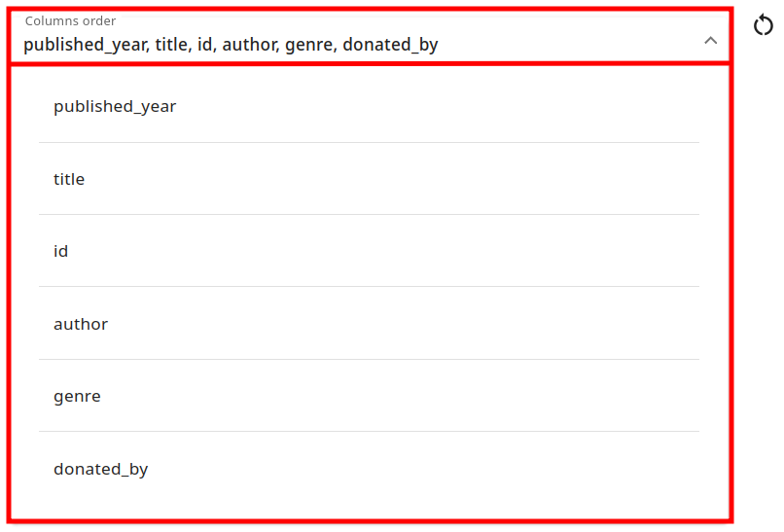Collapse the list with the chevron-up arrow

point(710,41)
